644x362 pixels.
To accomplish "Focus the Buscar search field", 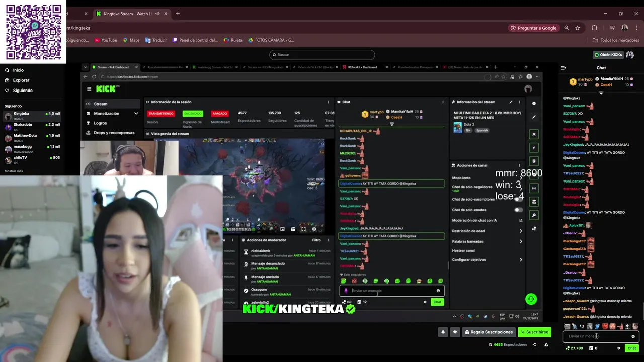I will [x=322, y=55].
